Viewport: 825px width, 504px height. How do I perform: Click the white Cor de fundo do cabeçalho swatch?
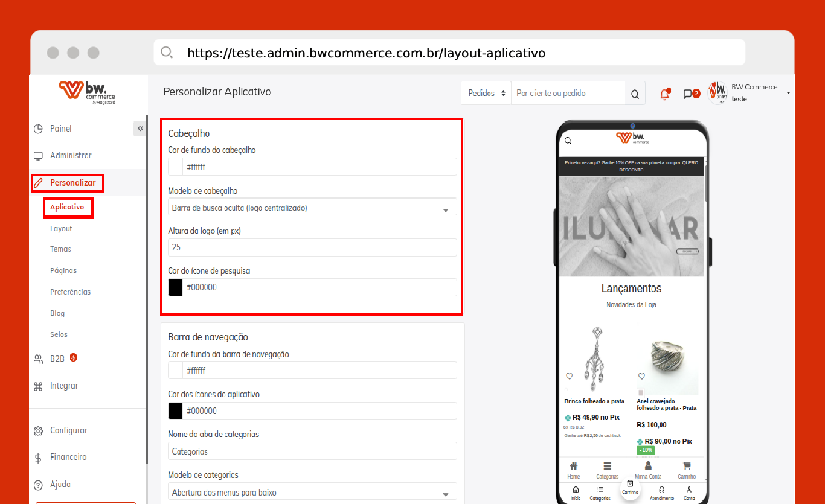click(x=176, y=167)
